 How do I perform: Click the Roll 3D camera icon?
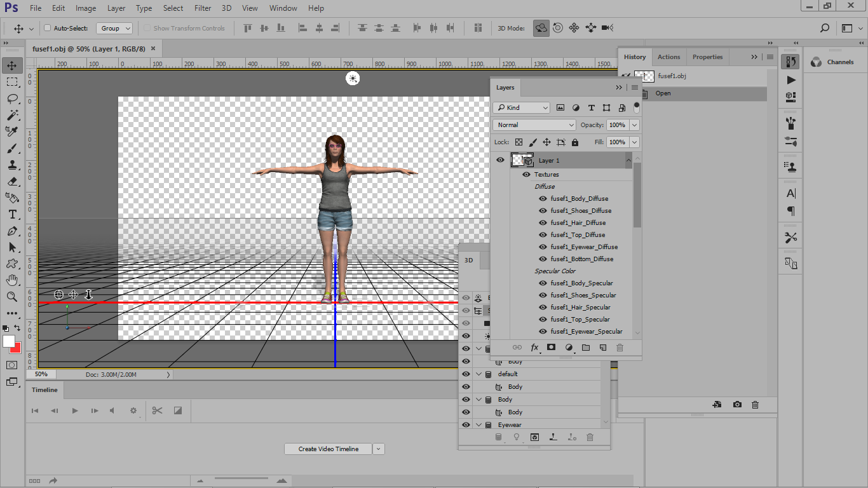click(558, 28)
